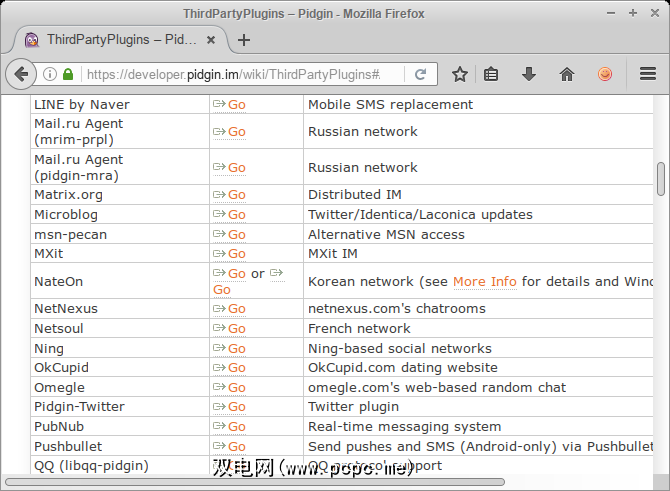The height and width of the screenshot is (491, 670).
Task: Open the downloads arrow icon
Action: point(529,74)
